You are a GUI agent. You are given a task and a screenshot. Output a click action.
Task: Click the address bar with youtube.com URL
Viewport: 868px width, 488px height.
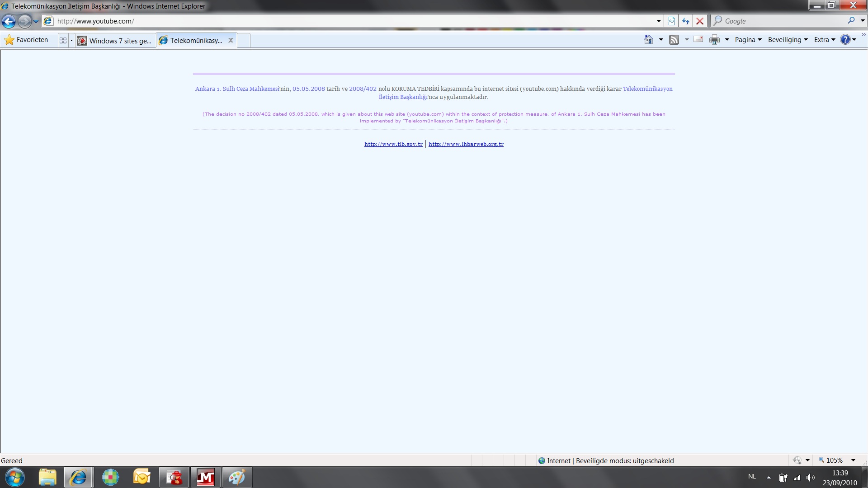point(348,21)
